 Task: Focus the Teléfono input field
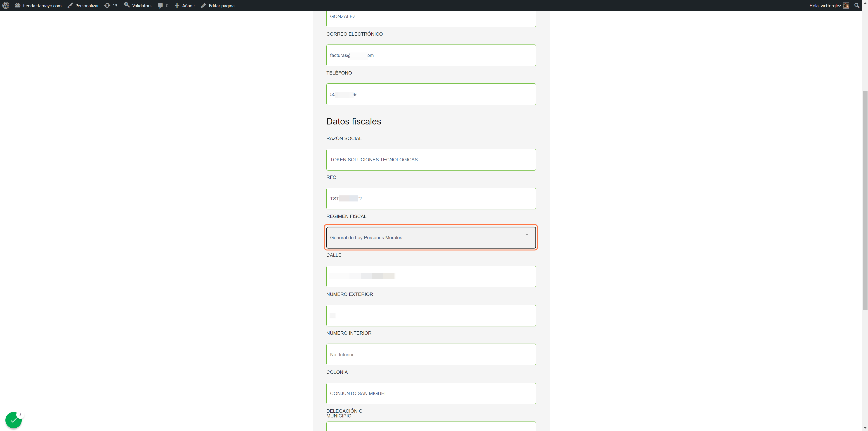(431, 94)
